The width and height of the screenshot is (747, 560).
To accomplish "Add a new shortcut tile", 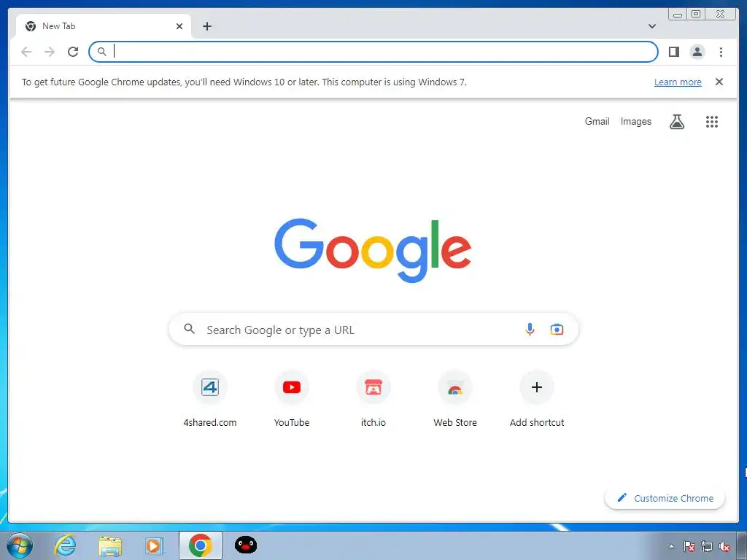I will pyautogui.click(x=537, y=400).
